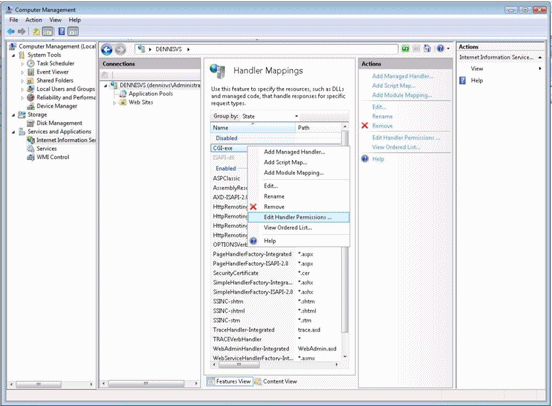Click the Shared Folders icon
Screen dimensions: 552x406
[x=31, y=80]
